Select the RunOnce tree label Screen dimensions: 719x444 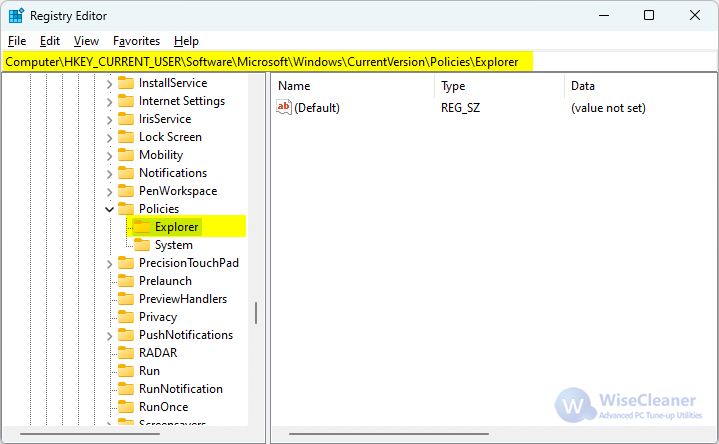[x=163, y=406]
